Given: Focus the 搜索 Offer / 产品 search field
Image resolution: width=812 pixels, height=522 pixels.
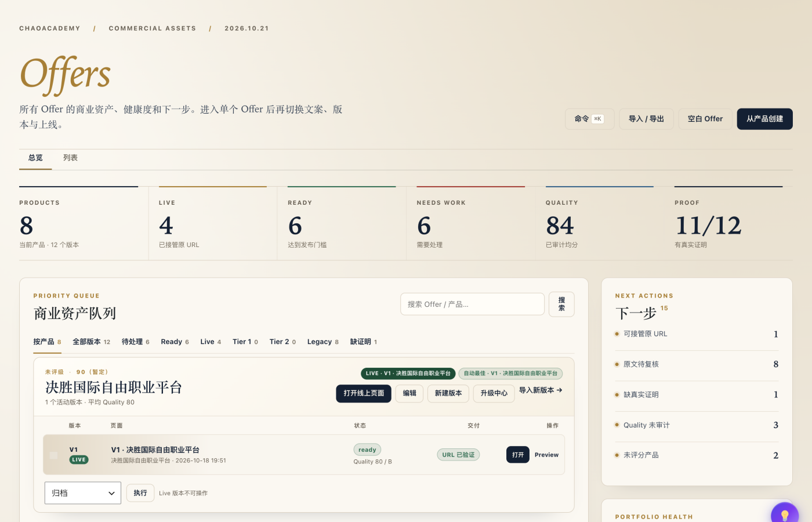Looking at the screenshot, I should (472, 304).
